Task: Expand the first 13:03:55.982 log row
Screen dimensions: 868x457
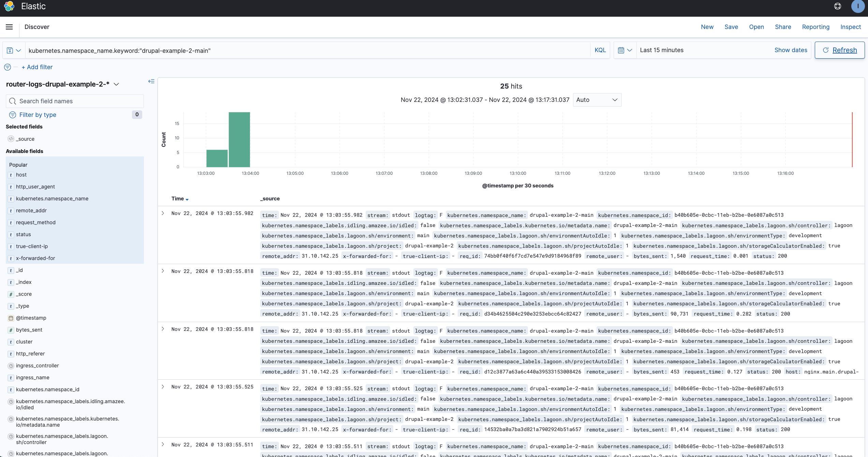Action: (163, 213)
